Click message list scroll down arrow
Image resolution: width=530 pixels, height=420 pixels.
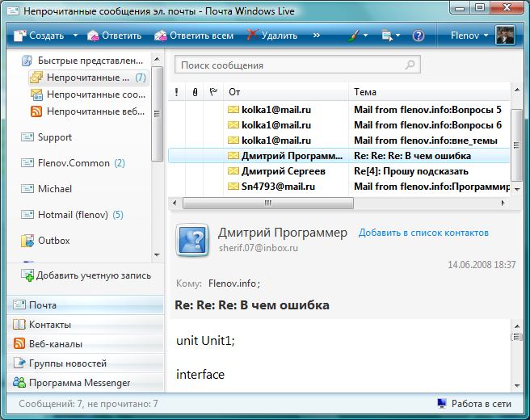click(x=517, y=190)
